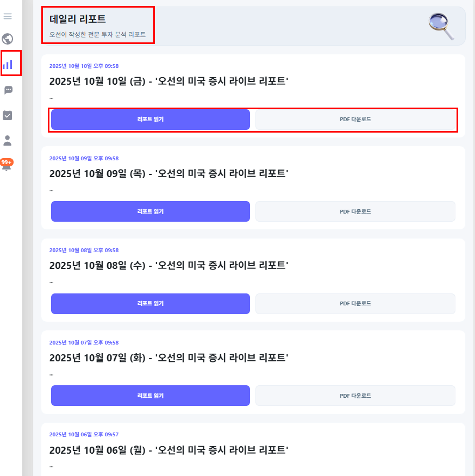Click the 데일리 리포트 page heading
The width and height of the screenshot is (475, 476).
tap(77, 19)
